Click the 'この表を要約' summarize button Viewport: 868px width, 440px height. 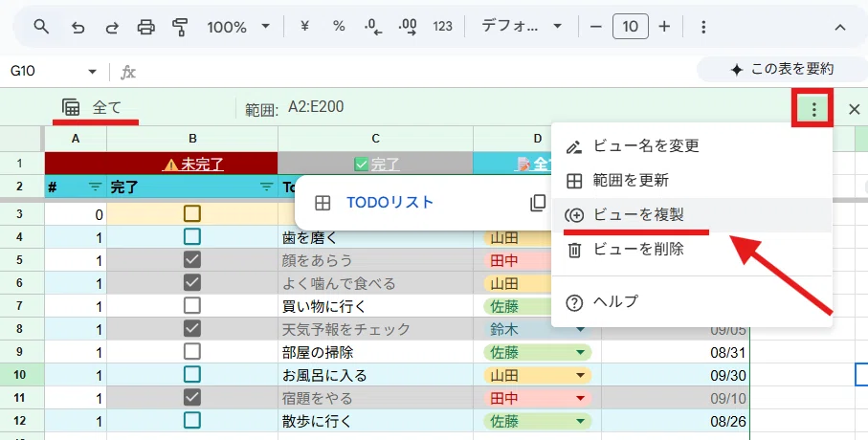[x=782, y=69]
